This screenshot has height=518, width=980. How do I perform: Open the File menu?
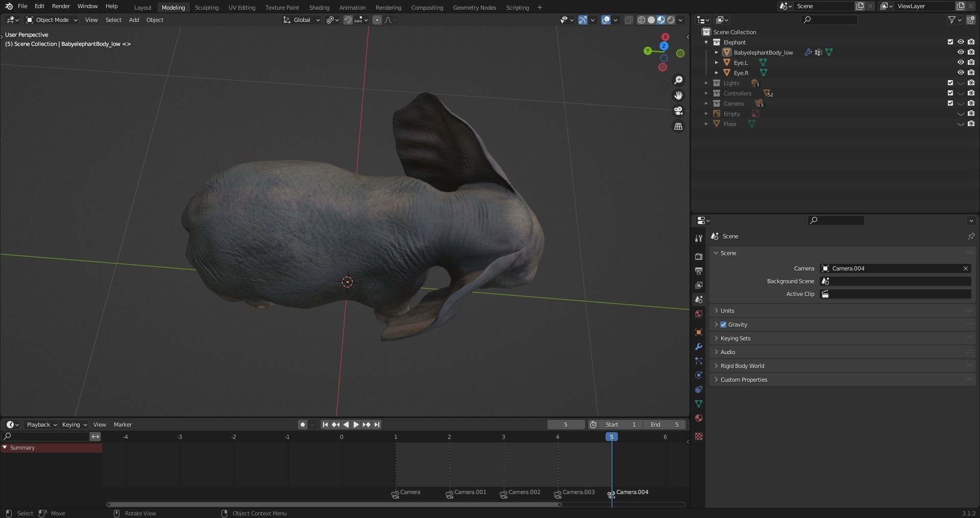coord(22,6)
